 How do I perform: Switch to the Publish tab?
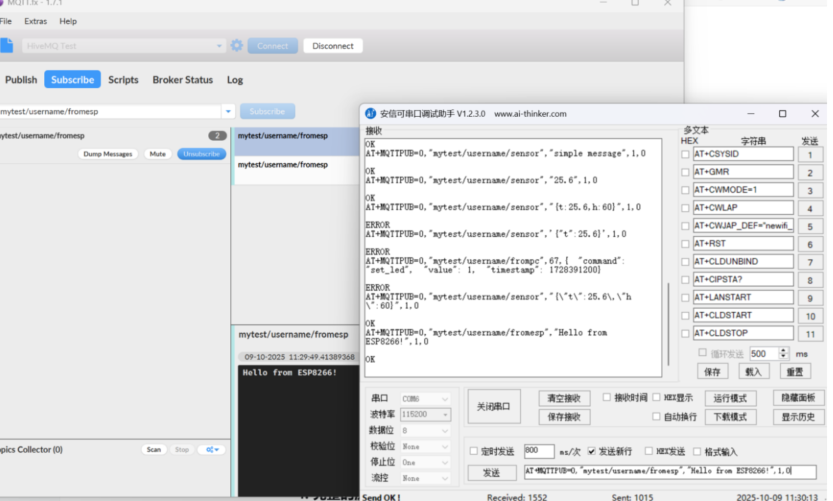click(21, 80)
